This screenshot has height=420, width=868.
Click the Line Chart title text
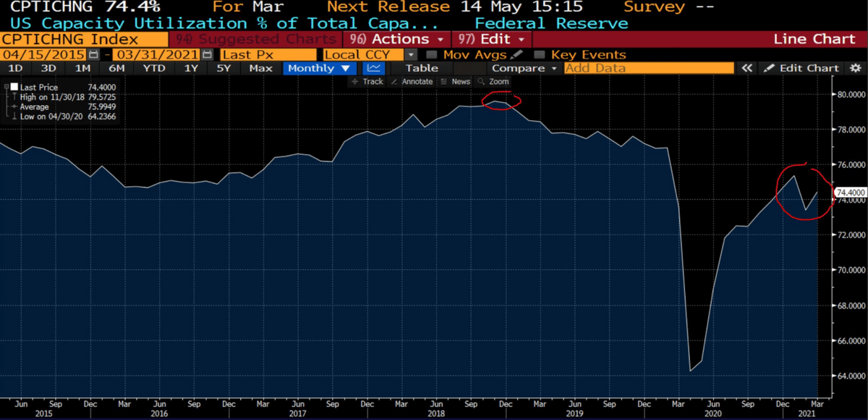pyautogui.click(x=815, y=39)
